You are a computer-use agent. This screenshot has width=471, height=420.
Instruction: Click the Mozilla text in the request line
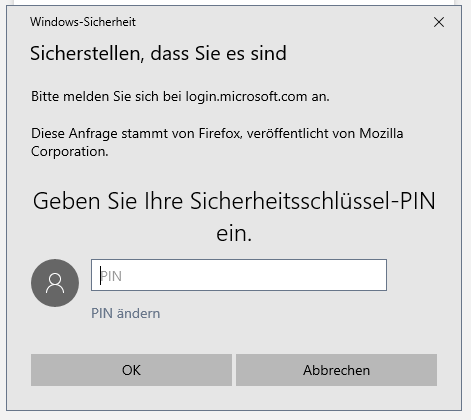coord(381,133)
